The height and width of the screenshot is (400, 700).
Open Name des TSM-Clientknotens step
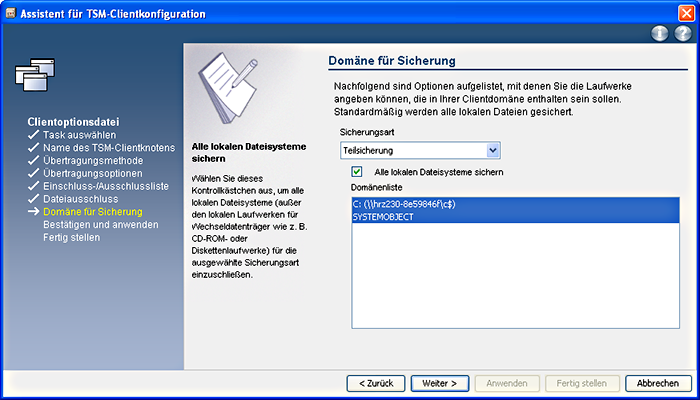pyautogui.click(x=109, y=147)
